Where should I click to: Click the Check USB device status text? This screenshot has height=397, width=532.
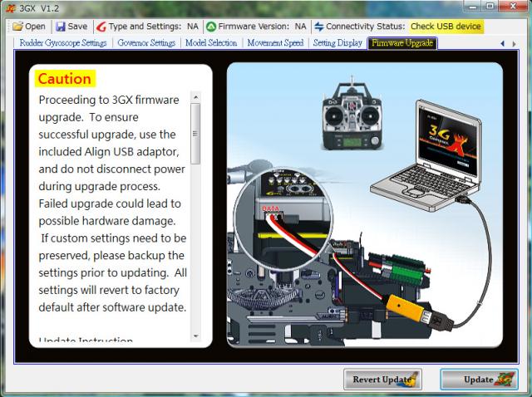click(446, 27)
